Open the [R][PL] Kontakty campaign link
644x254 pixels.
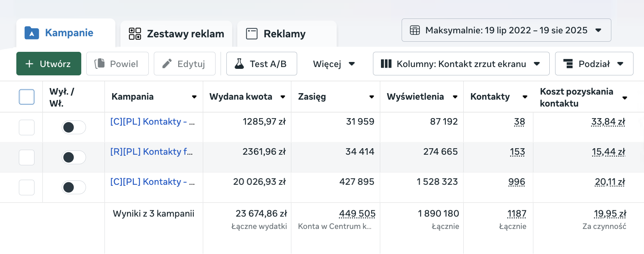tap(151, 151)
